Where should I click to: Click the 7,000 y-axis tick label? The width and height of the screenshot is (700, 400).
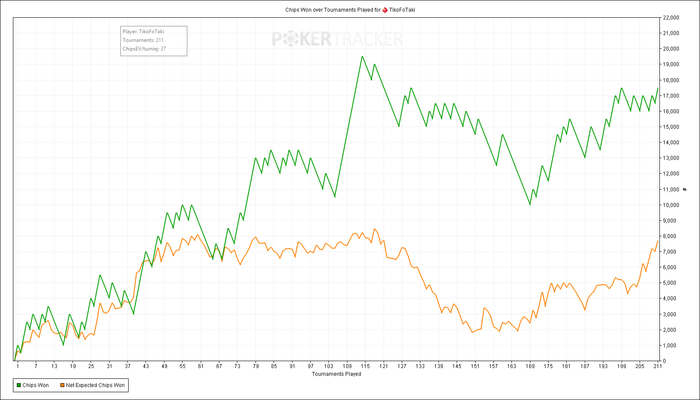click(x=669, y=252)
